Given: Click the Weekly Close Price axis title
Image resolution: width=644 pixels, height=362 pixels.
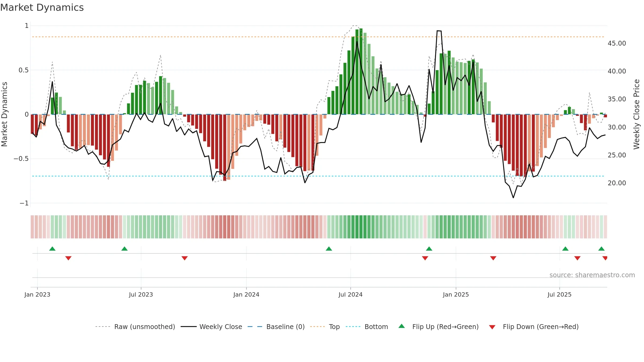Looking at the screenshot, I should pyautogui.click(x=636, y=114).
